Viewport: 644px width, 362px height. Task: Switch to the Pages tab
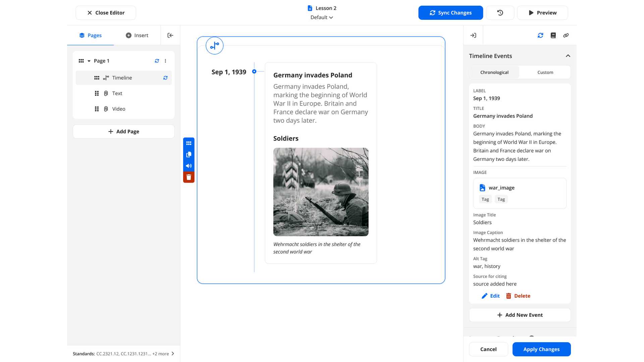coord(90,35)
